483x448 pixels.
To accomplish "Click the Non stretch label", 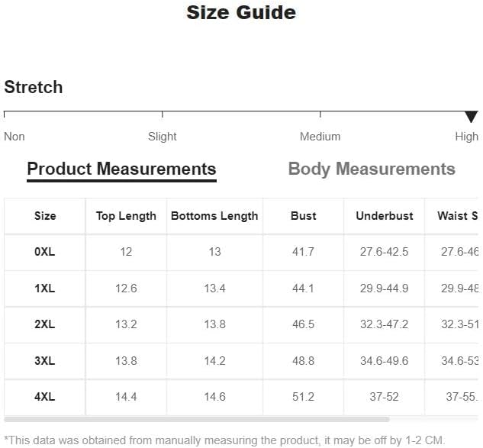I will (x=14, y=137).
